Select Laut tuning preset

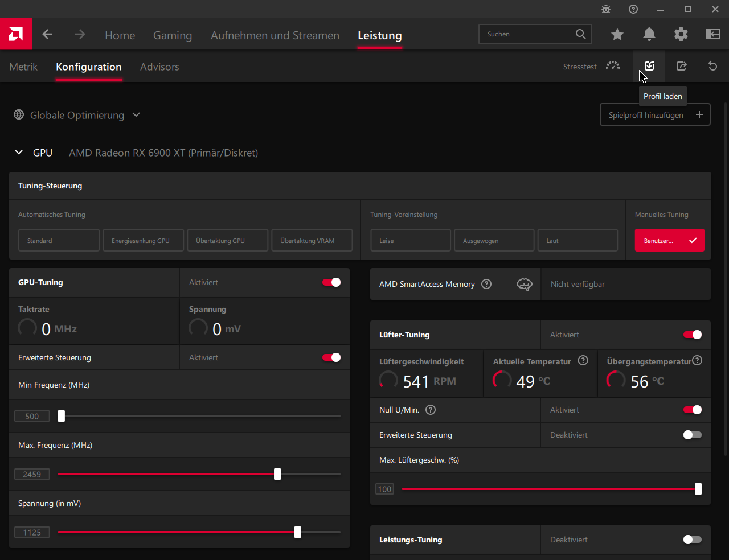[578, 240]
